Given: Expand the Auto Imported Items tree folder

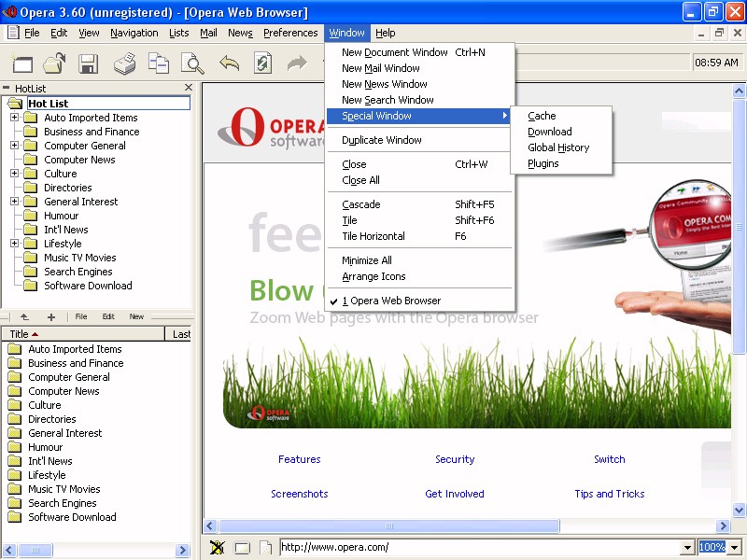Looking at the screenshot, I should point(14,118).
